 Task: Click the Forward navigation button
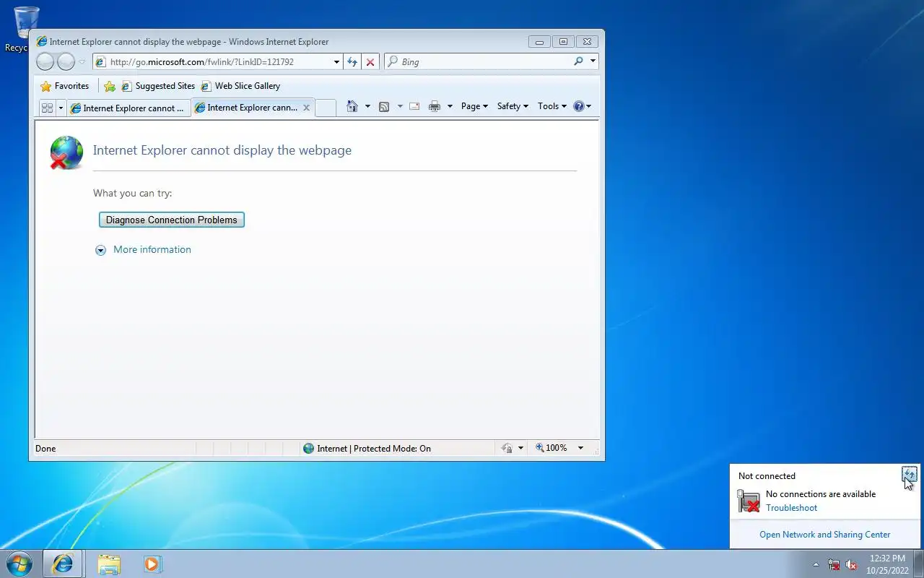click(x=66, y=62)
